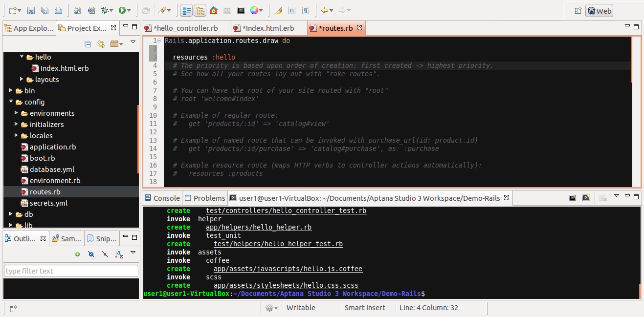644x317 pixels.
Task: Switch to the hello_controller.rb editor tab
Action: (x=186, y=28)
